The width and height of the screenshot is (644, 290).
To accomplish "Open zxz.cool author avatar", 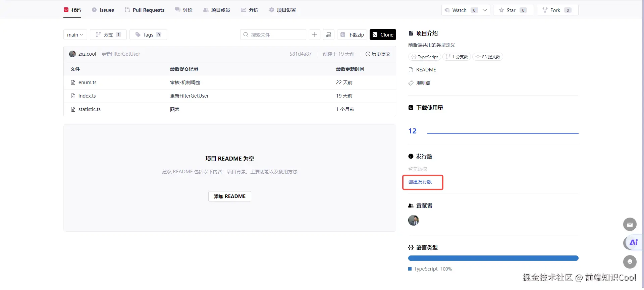I will (x=72, y=54).
